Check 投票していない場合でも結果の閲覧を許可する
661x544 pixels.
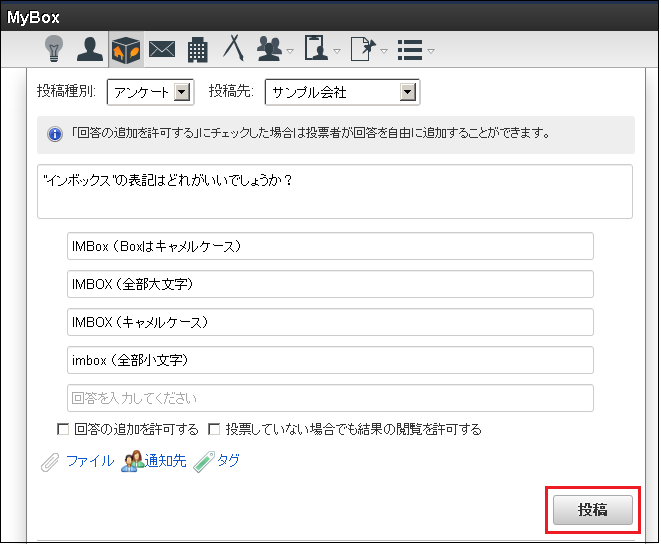point(214,429)
